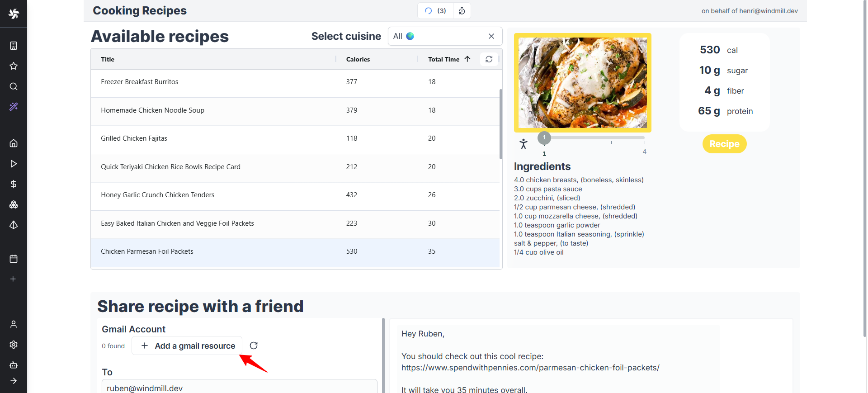Click the recipes table vertical scrollbar
868x393 pixels.
[500, 124]
